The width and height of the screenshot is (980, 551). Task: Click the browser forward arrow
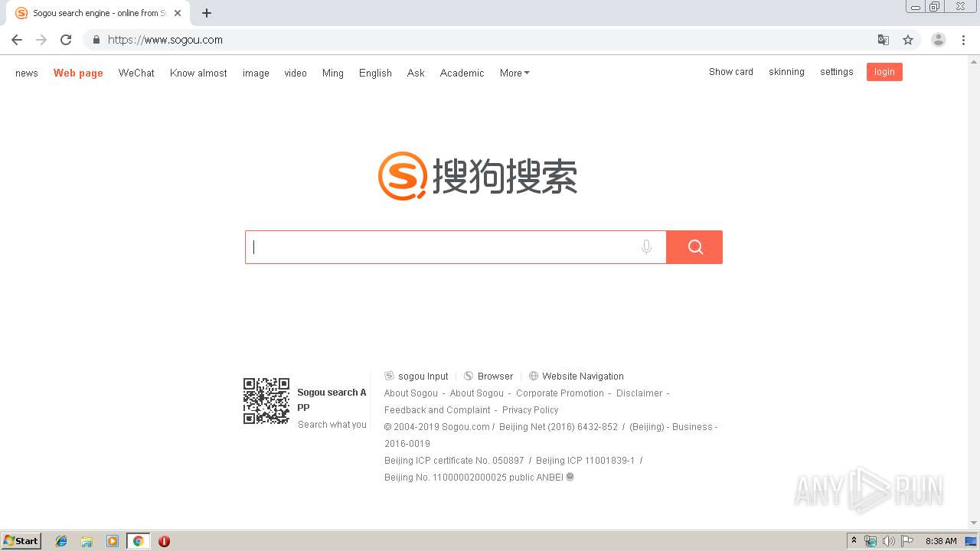point(41,40)
